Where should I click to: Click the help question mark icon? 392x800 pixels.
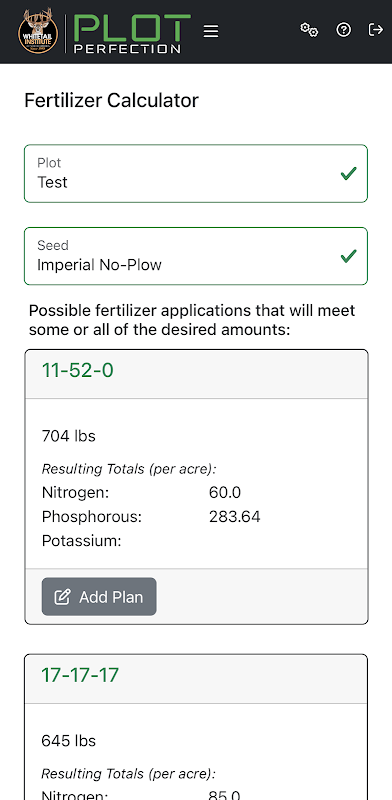(344, 30)
